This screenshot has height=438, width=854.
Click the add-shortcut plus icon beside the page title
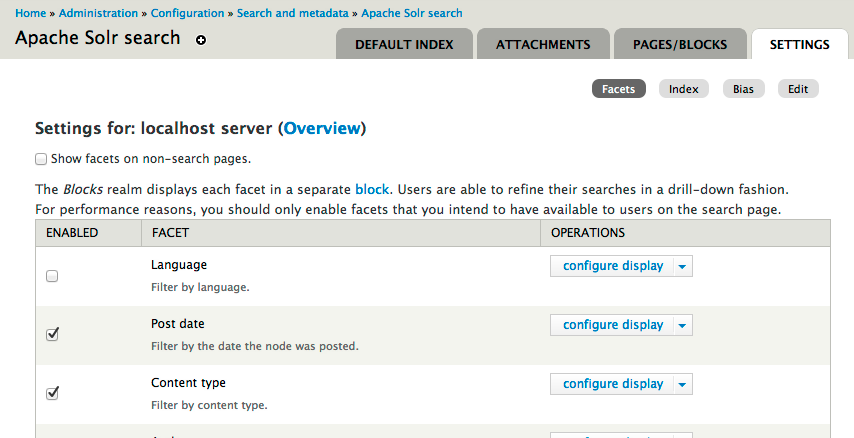(201, 40)
